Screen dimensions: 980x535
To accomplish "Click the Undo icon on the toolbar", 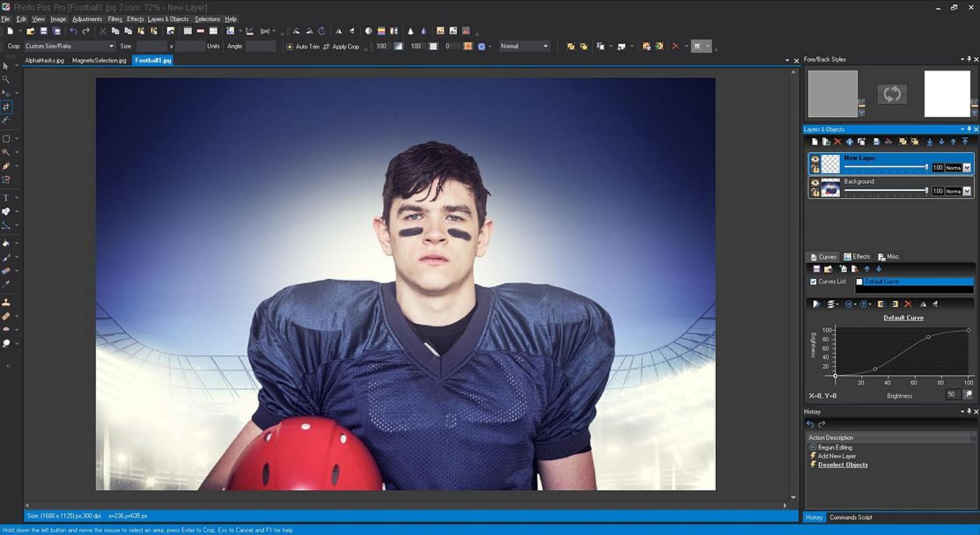I will [x=73, y=30].
